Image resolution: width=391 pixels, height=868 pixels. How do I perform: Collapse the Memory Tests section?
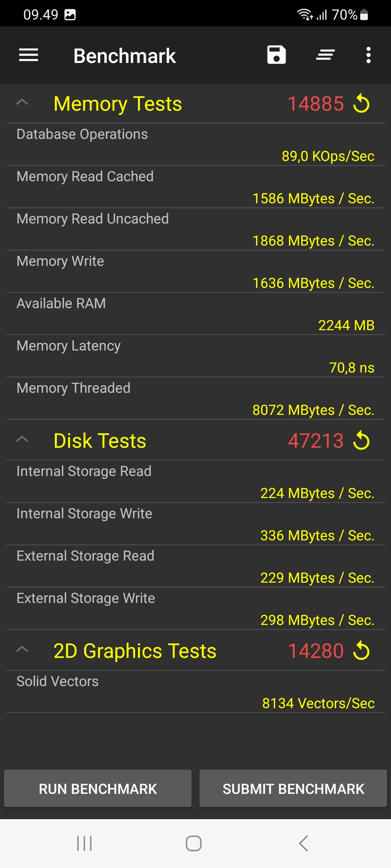(x=22, y=102)
